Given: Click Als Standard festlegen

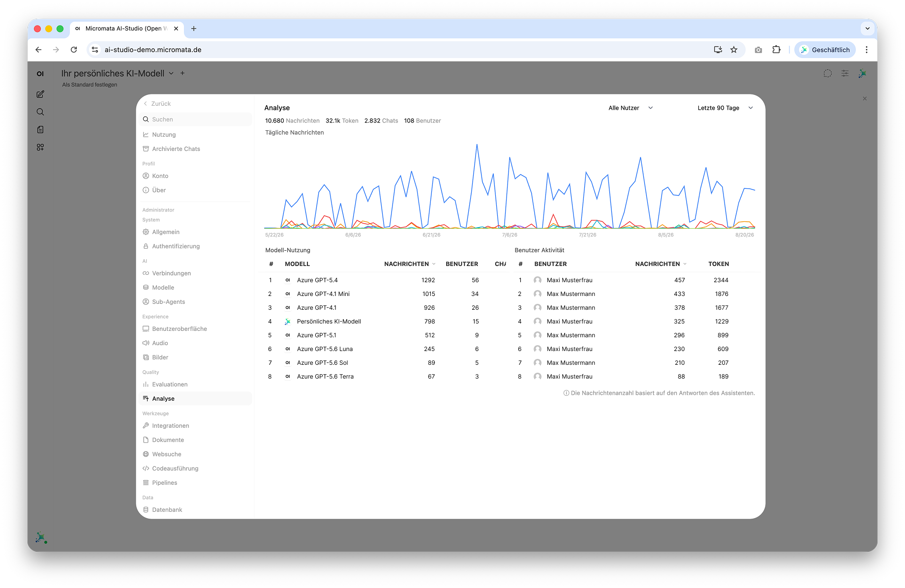Looking at the screenshot, I should pyautogui.click(x=90, y=85).
